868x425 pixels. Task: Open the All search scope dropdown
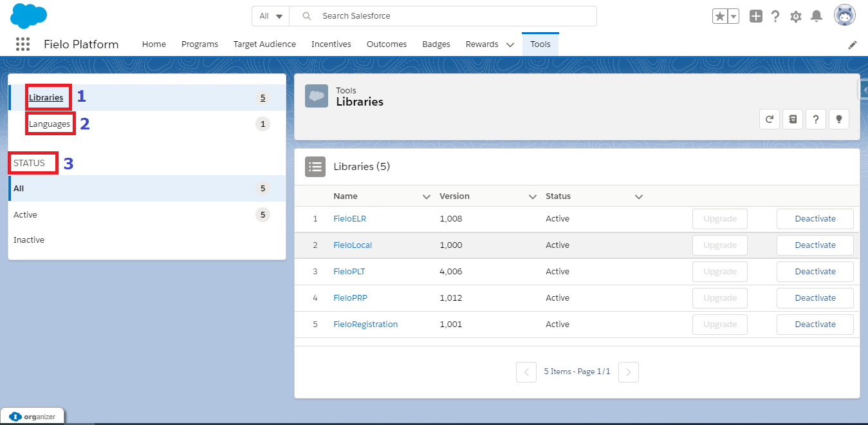click(x=270, y=16)
